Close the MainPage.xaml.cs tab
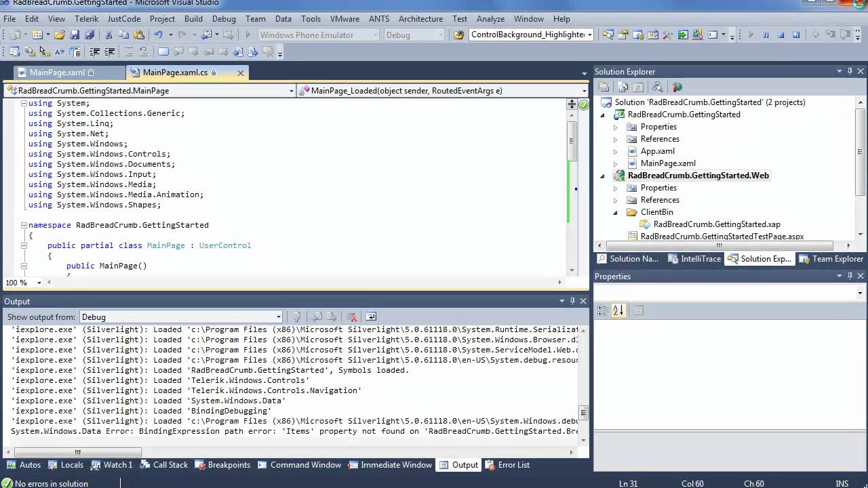Screen dimensions: 868x488 click(x=241, y=73)
